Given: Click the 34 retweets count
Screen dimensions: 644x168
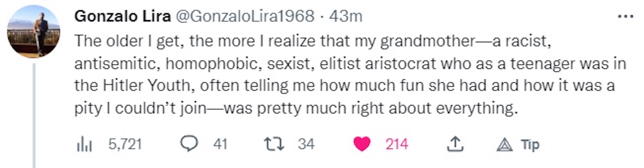Looking at the screenshot, I should click(x=306, y=144).
